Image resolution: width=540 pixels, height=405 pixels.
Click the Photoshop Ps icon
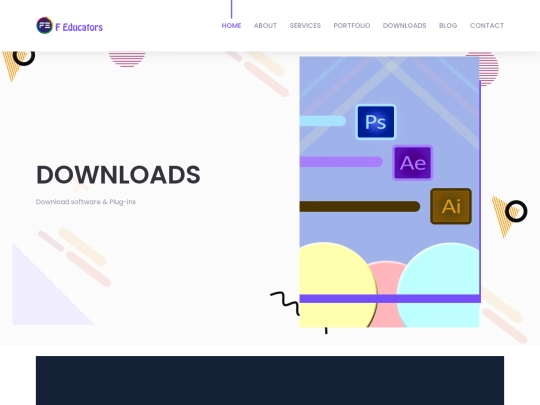(x=375, y=122)
